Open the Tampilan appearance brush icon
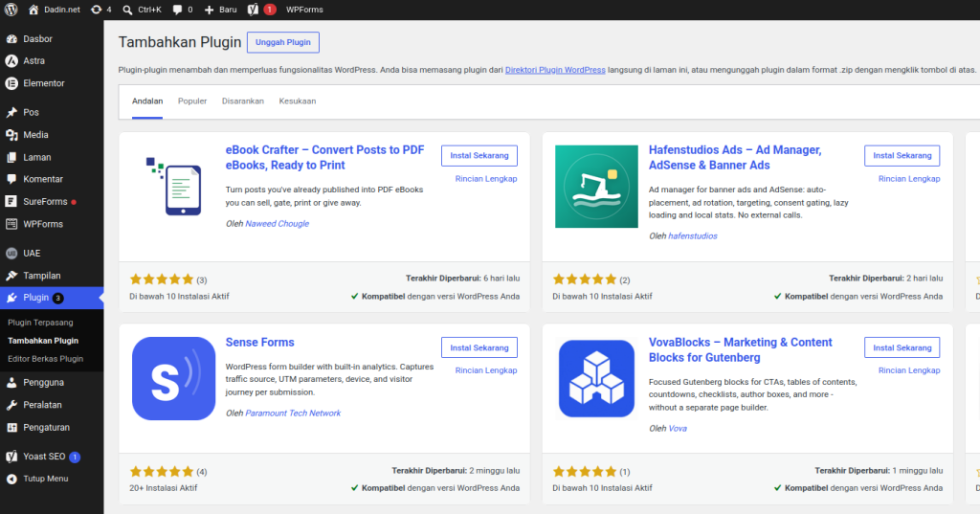The width and height of the screenshot is (980, 514). coord(11,275)
